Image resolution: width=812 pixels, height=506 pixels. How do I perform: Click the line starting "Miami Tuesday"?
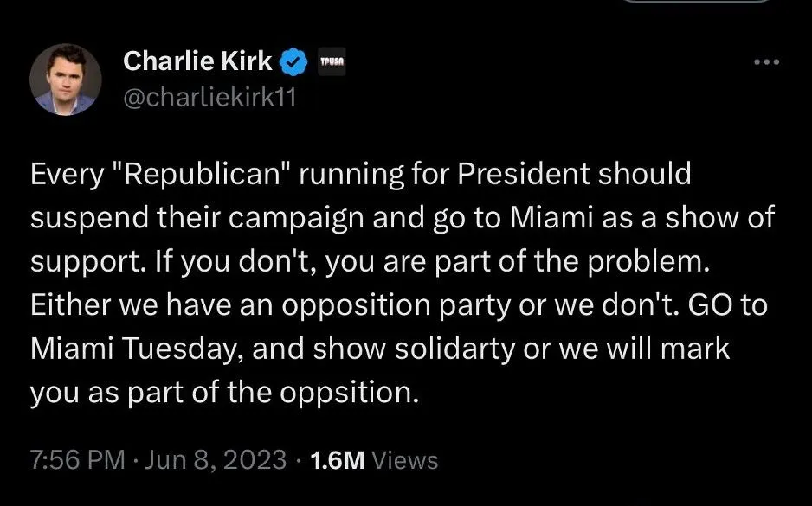(x=381, y=349)
